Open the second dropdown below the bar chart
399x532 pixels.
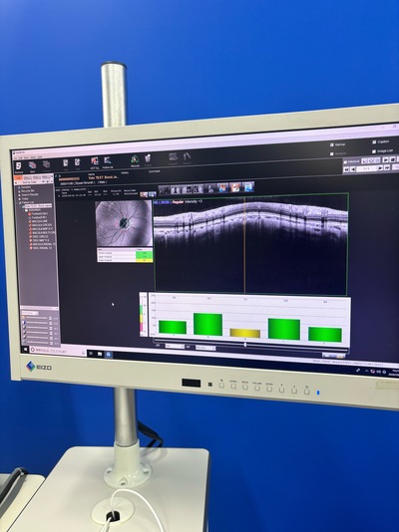pos(205,348)
